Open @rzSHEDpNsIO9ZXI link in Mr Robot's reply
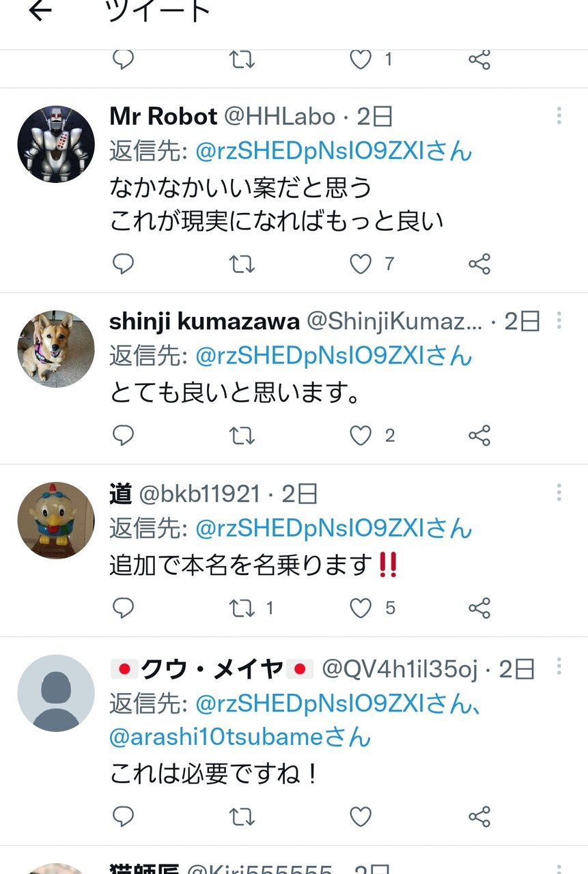The image size is (588, 874). (x=334, y=152)
